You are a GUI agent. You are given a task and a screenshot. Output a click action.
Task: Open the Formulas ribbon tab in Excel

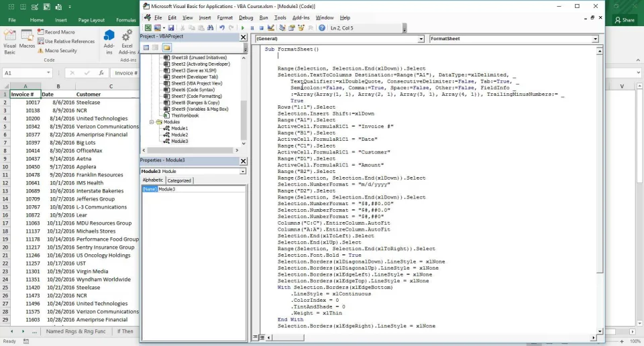click(126, 19)
